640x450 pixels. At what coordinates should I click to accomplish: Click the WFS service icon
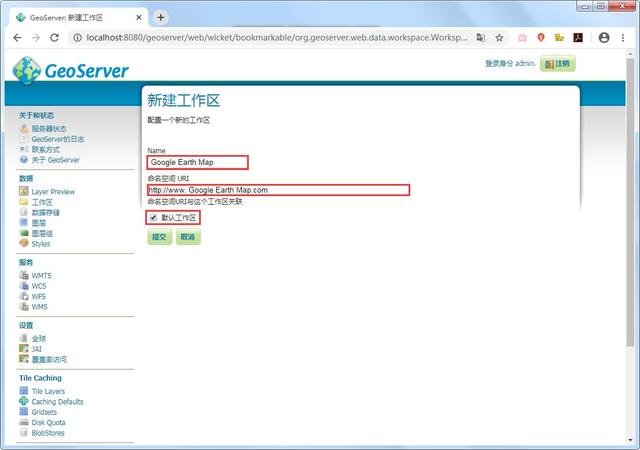point(24,296)
